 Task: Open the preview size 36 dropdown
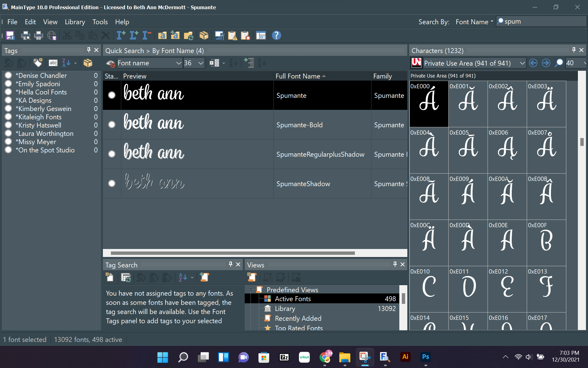coord(201,63)
